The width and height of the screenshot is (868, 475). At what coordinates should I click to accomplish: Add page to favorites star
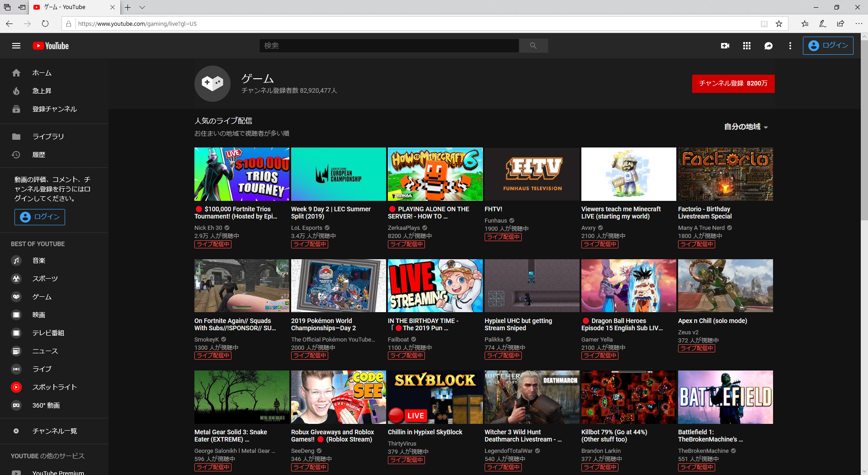(779, 24)
